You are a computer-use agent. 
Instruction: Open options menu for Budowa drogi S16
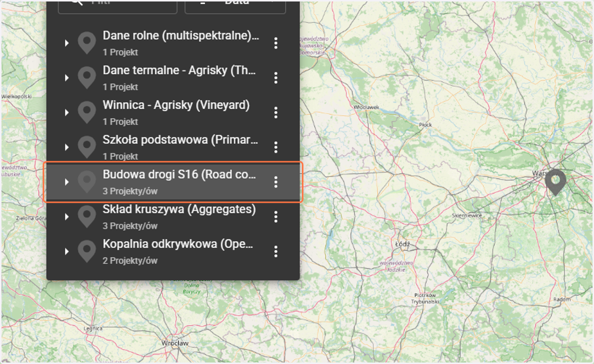click(276, 182)
